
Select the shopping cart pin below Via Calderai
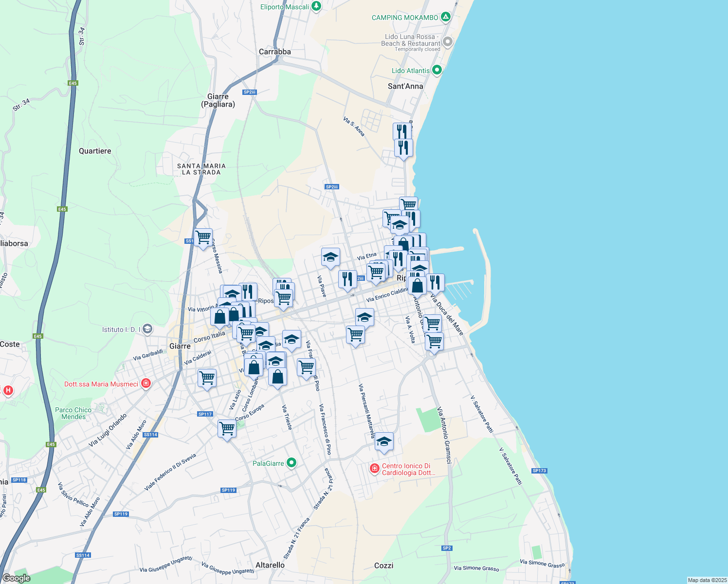coord(207,378)
